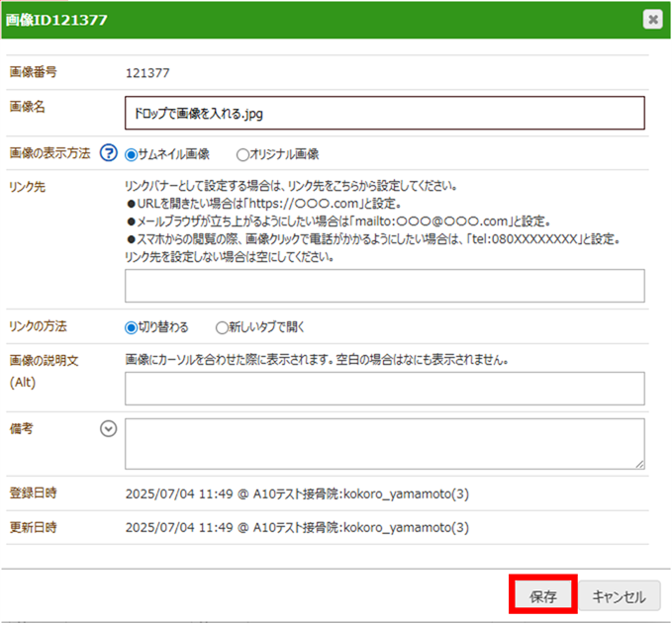Click the tel:080XXXXXXXX instruction line

(x=373, y=239)
